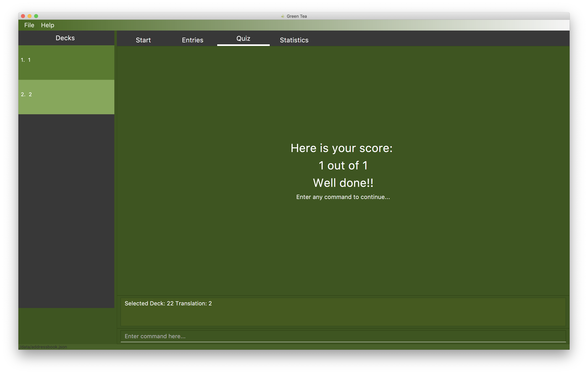This screenshot has width=588, height=374.
Task: Click the yellow minimize window button
Action: coord(30,16)
